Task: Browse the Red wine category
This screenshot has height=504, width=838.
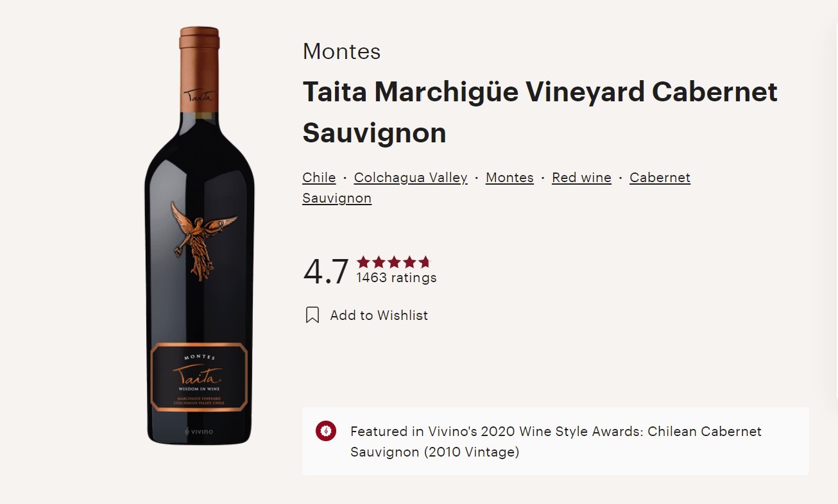Action: click(x=581, y=178)
